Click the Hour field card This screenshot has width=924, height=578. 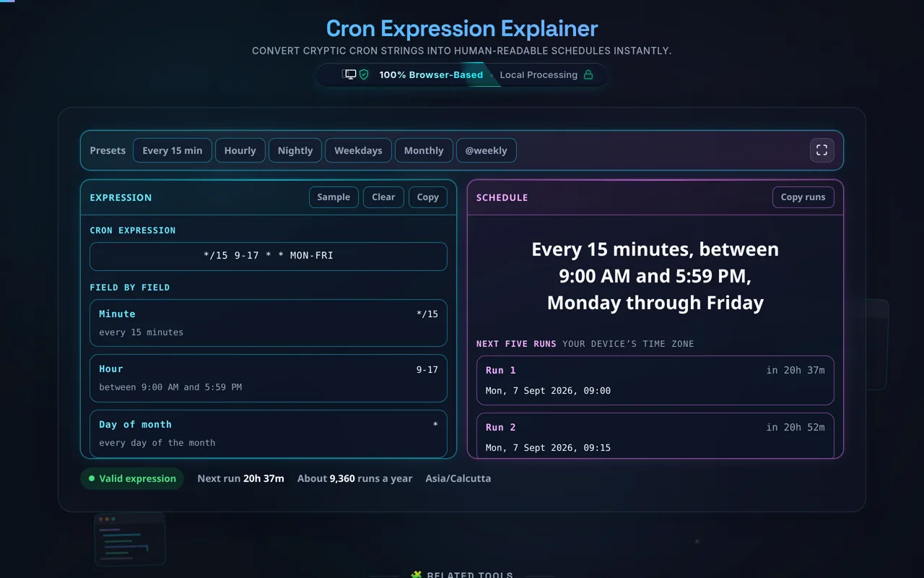pos(269,378)
